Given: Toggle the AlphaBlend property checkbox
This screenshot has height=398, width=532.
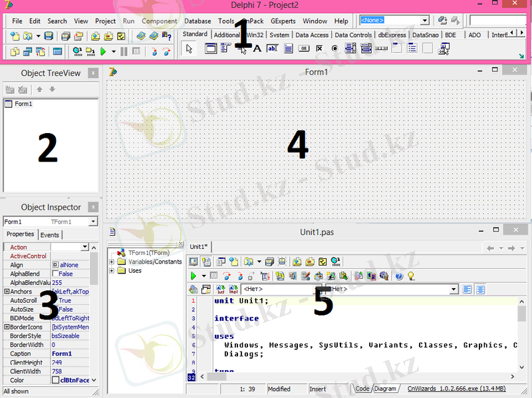Looking at the screenshot, I should pos(56,274).
